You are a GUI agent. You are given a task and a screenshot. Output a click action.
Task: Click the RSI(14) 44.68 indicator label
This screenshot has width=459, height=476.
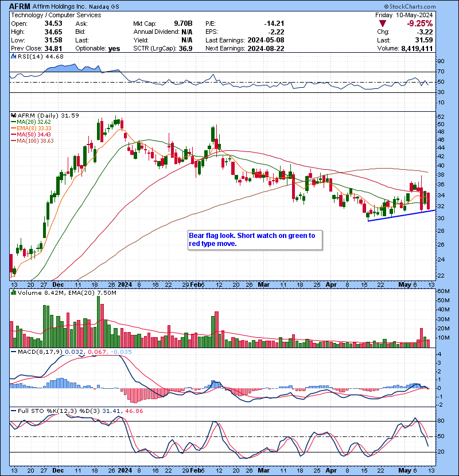tap(40, 56)
